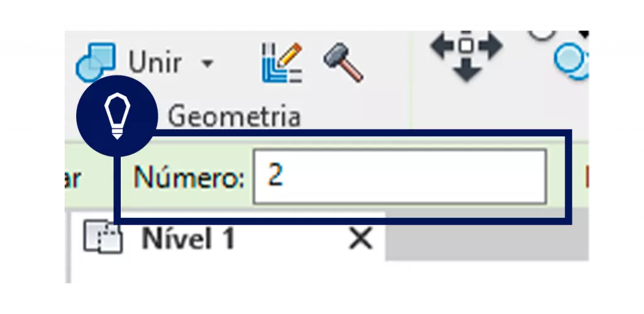Close the Nível 1 tab
644x314 pixels.
(x=360, y=239)
